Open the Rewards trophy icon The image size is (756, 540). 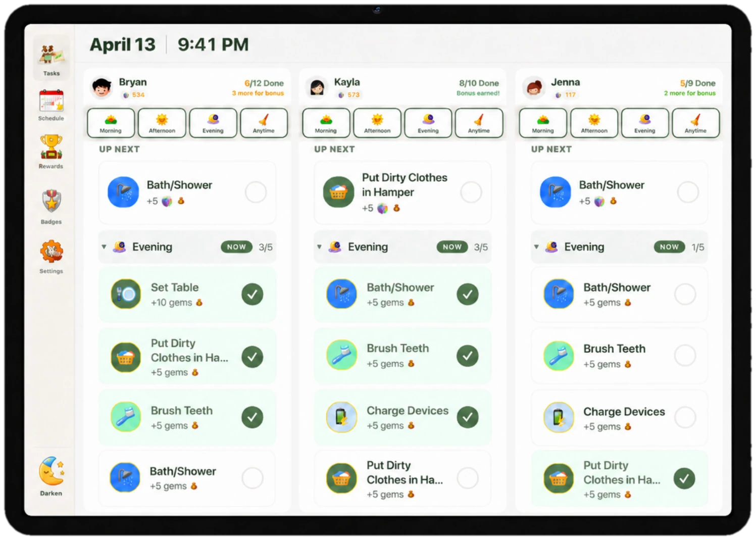tap(51, 146)
